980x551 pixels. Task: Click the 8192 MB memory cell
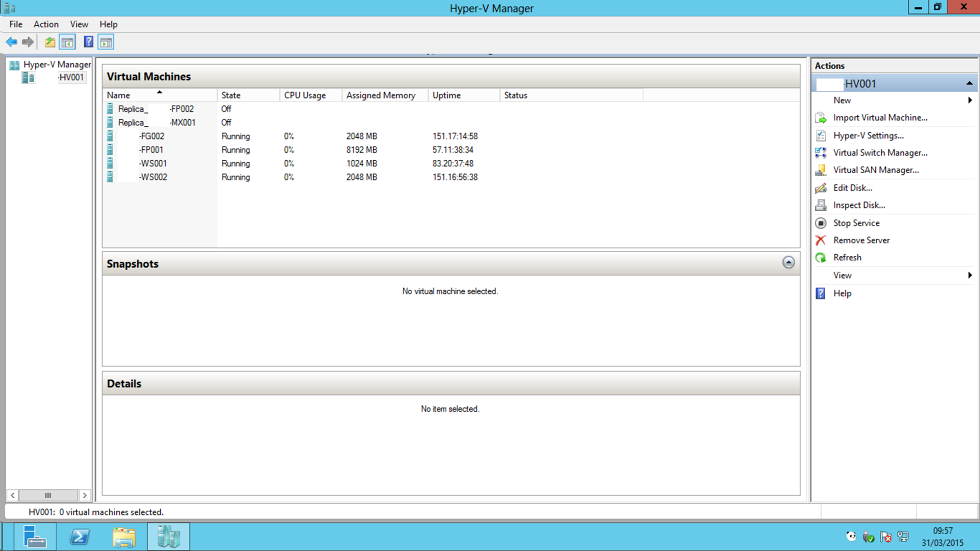361,150
